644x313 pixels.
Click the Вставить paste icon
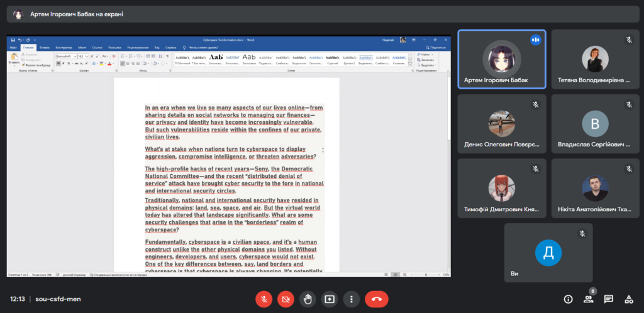pyautogui.click(x=14, y=58)
